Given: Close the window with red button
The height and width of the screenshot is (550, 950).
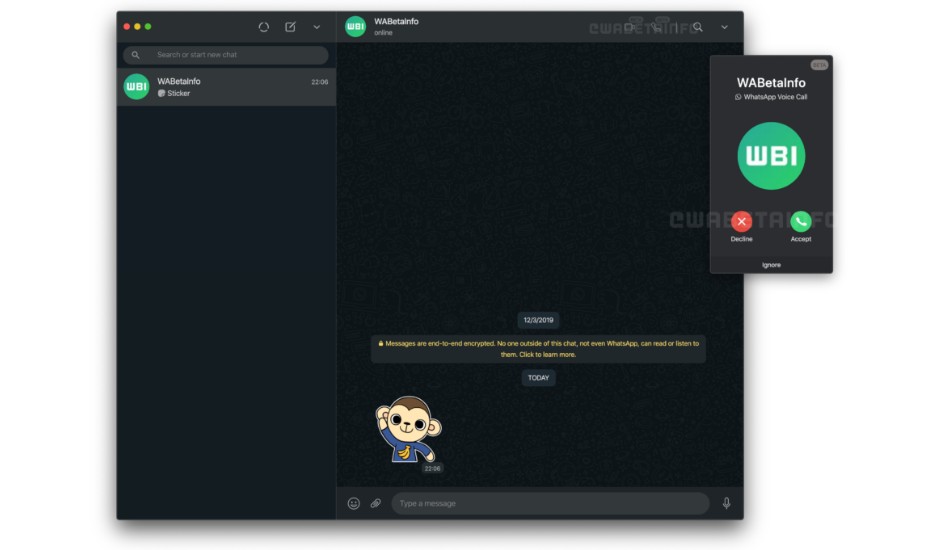Looking at the screenshot, I should coord(127,27).
